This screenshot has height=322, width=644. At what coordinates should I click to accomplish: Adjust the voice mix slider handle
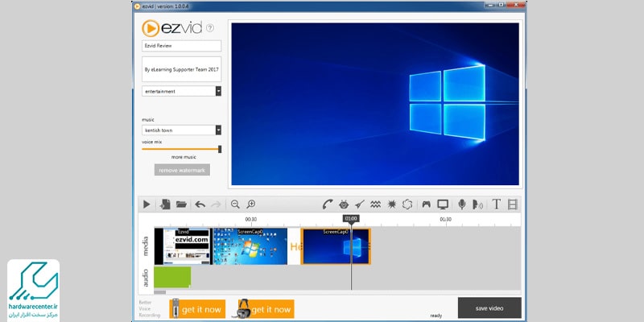220,149
